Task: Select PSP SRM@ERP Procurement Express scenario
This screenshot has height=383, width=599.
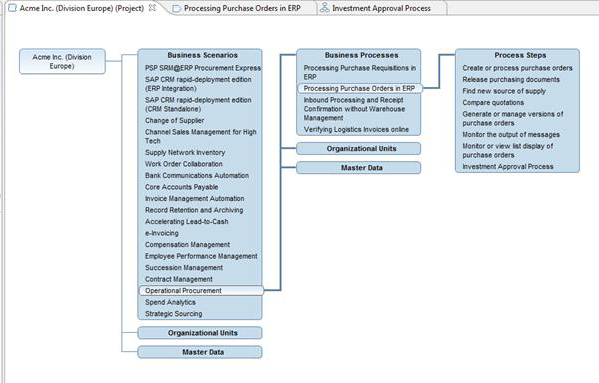Action: pos(203,68)
